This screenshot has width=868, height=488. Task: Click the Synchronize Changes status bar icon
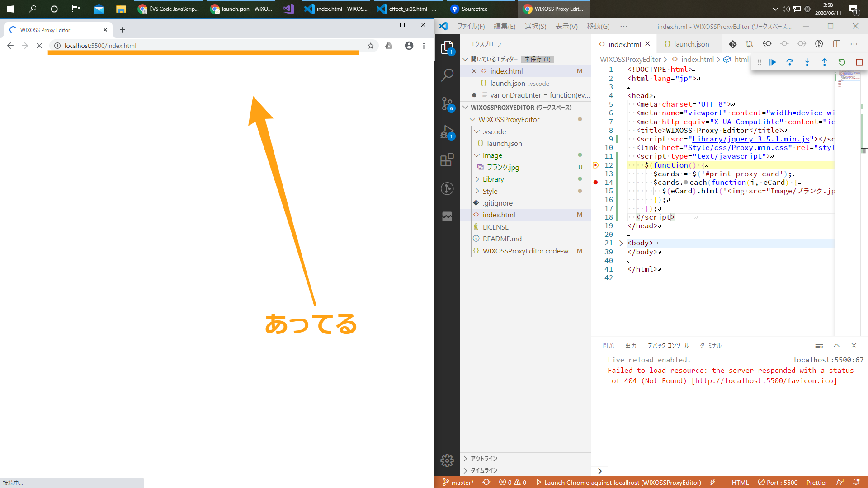click(x=486, y=483)
